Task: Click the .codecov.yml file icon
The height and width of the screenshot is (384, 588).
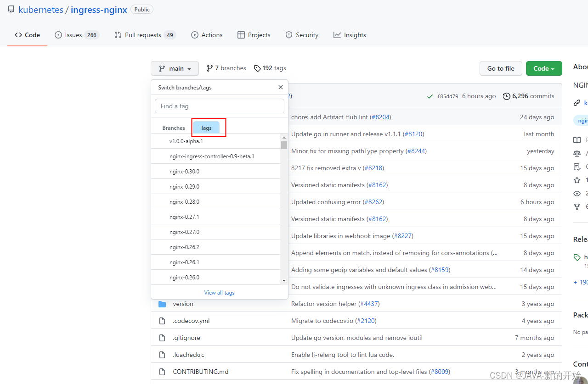Action: (x=162, y=321)
